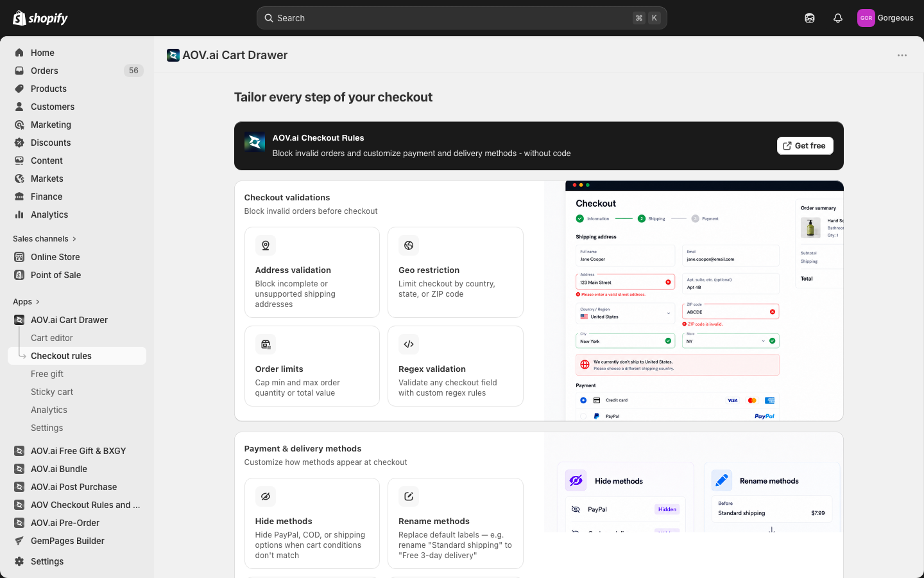Open Discounts in sidebar
Screen dimensions: 924x578
(x=77, y=143)
